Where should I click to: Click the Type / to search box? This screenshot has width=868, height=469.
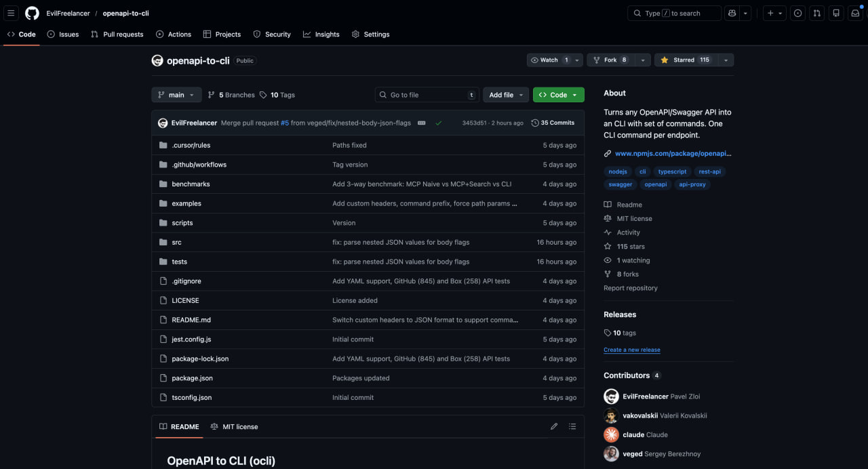[x=674, y=13]
